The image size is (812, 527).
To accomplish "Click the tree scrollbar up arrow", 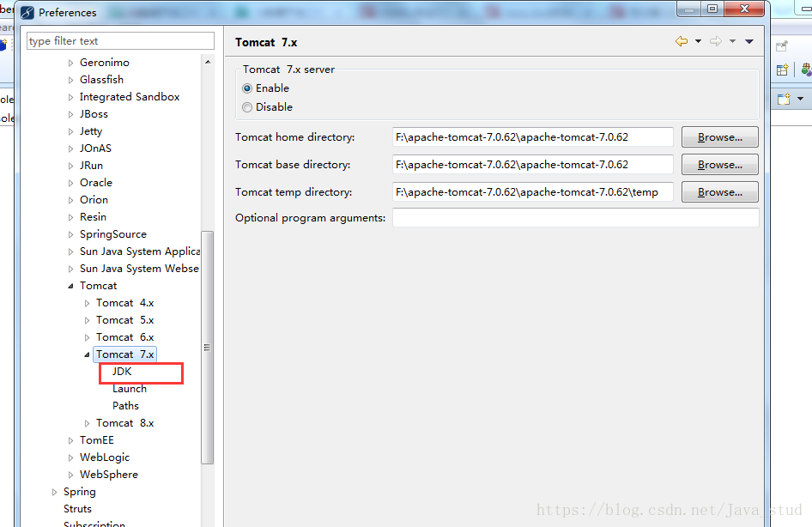I will tap(208, 62).
